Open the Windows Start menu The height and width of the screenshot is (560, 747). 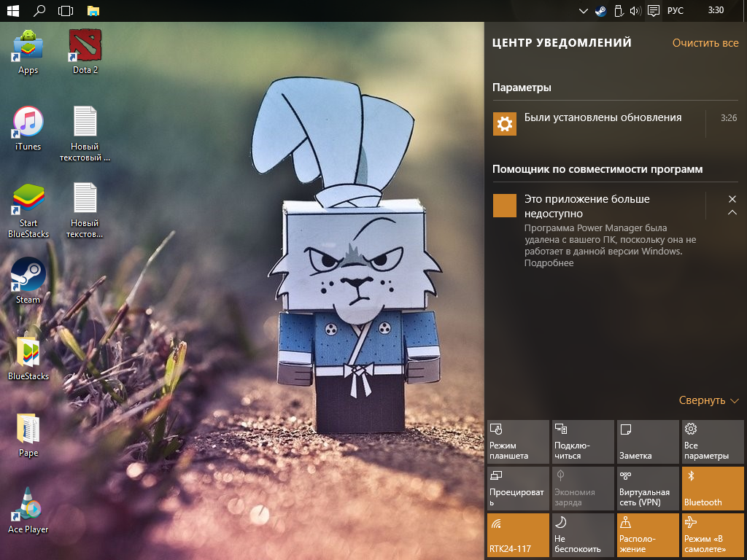click(x=12, y=11)
